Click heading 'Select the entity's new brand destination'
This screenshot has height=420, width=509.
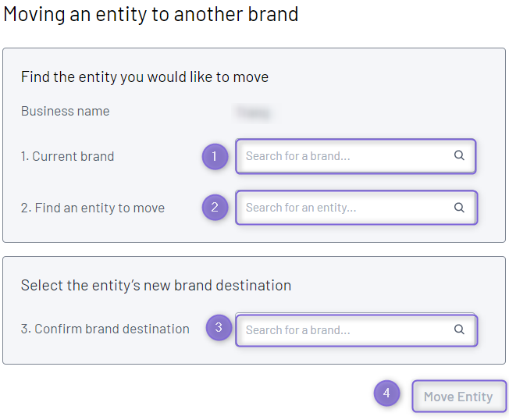coord(156,286)
